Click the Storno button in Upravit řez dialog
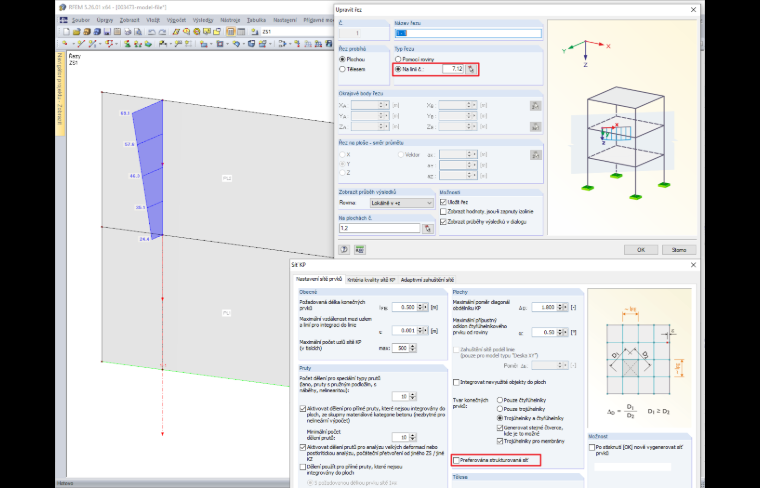This screenshot has width=760, height=488. coord(679,250)
